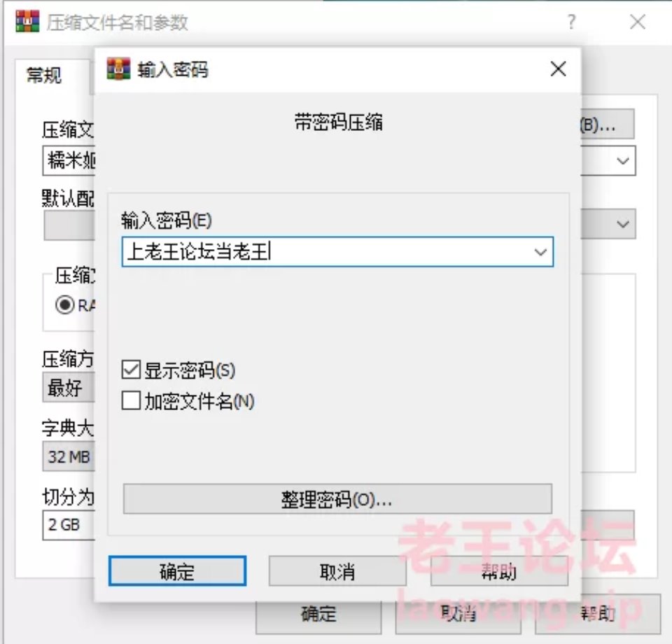Click the WinRAR icon in archive parameters title bar
The image size is (672, 644).
click(x=27, y=22)
